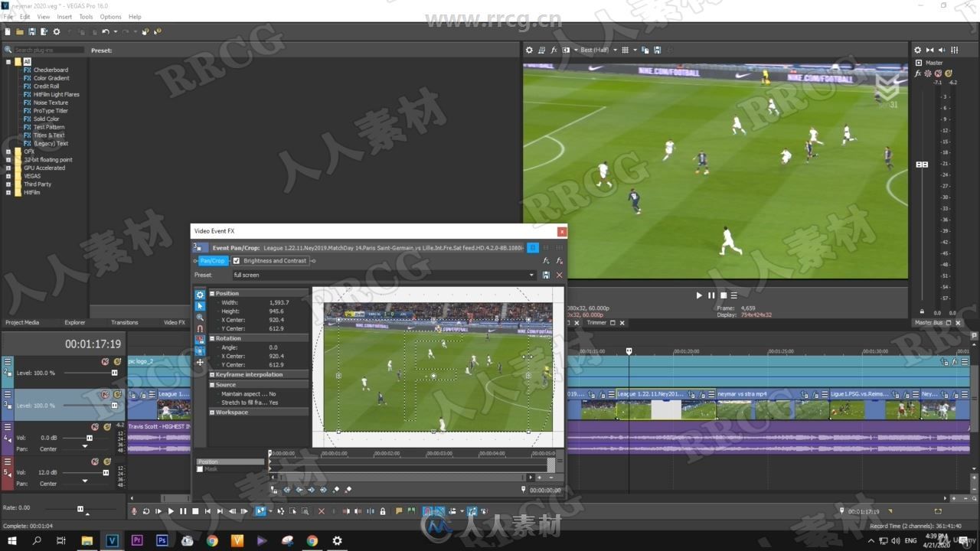980x551 pixels.
Task: Open Video Output FX in preview toolbar
Action: click(554, 50)
